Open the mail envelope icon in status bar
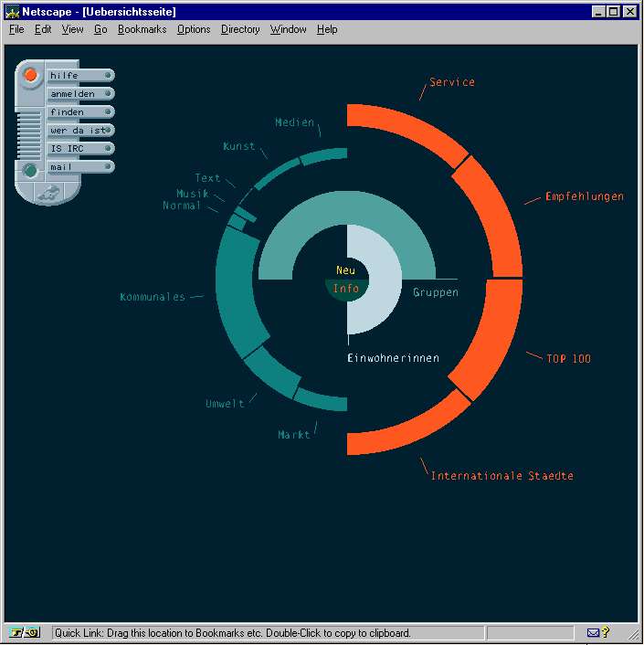This screenshot has height=645, width=644. pos(593,632)
